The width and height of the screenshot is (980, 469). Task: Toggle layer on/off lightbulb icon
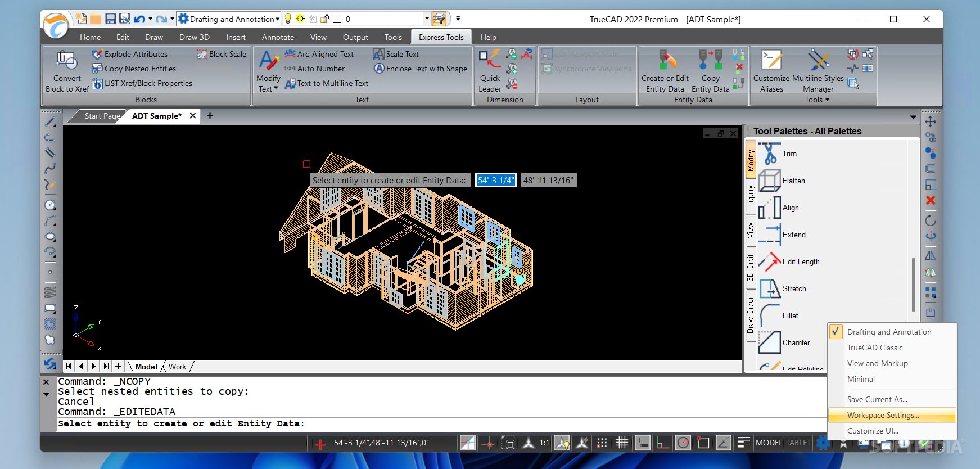(x=288, y=19)
